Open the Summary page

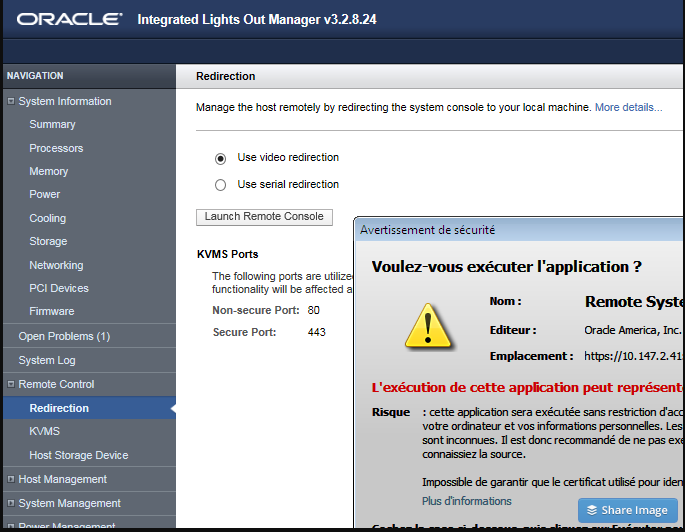click(52, 124)
